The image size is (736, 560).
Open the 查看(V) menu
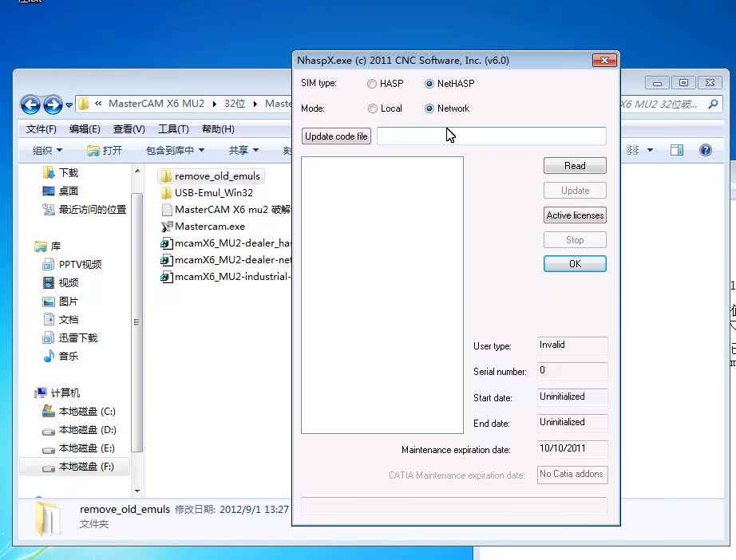[x=129, y=129]
